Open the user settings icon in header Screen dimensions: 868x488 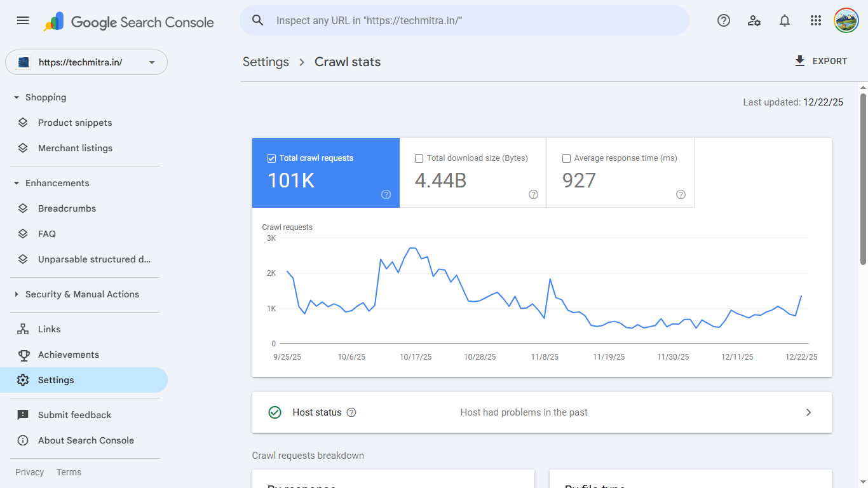[754, 20]
